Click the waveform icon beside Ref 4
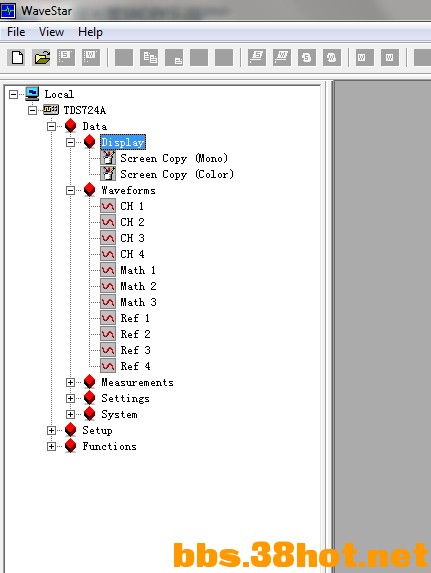Image resolution: width=431 pixels, height=573 pixels. coord(108,366)
